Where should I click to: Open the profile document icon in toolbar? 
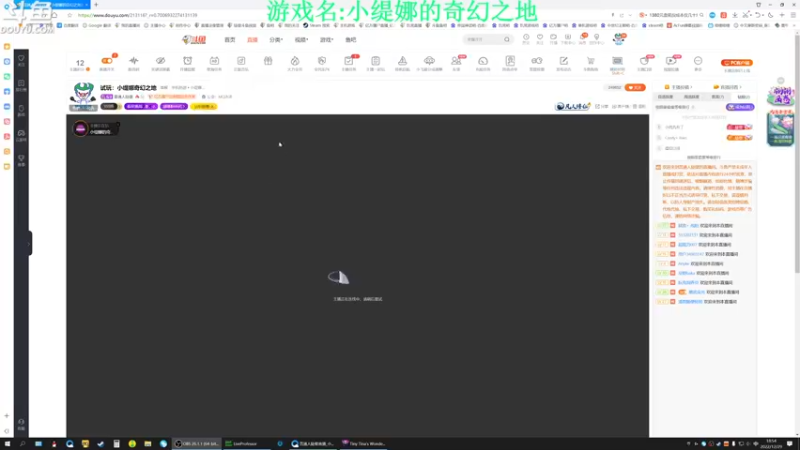tap(510, 61)
